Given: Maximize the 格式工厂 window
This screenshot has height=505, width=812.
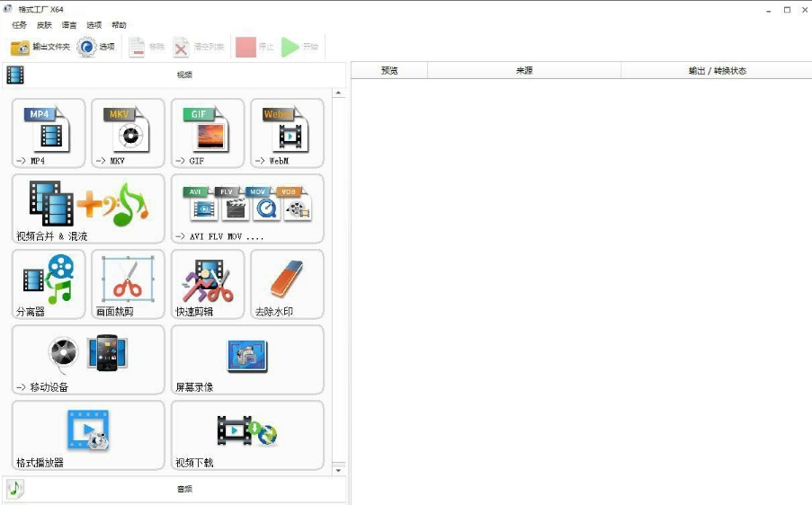Looking at the screenshot, I should click(x=787, y=10).
